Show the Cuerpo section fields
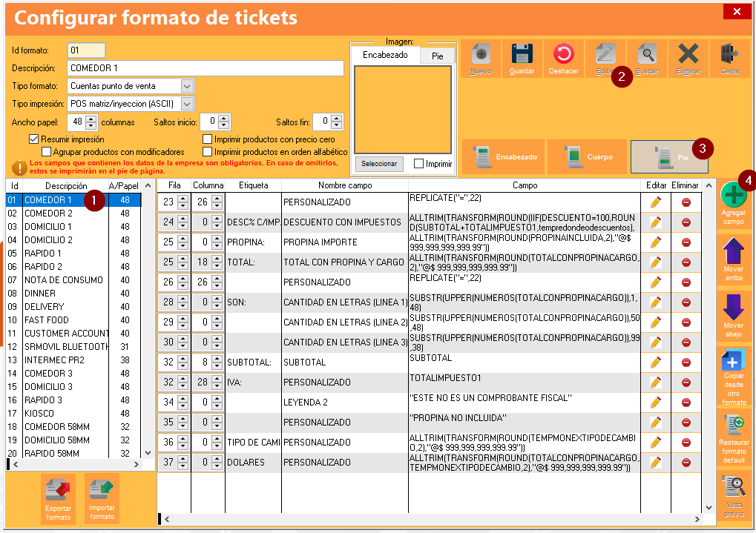This screenshot has height=533, width=756. 588,156
